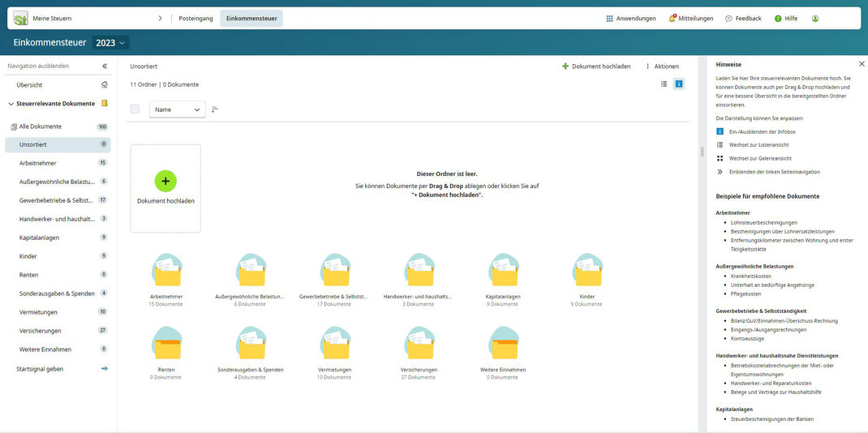Select Handwerker- und haushaltsnahe in sidebar
The image size is (868, 433).
(58, 219)
